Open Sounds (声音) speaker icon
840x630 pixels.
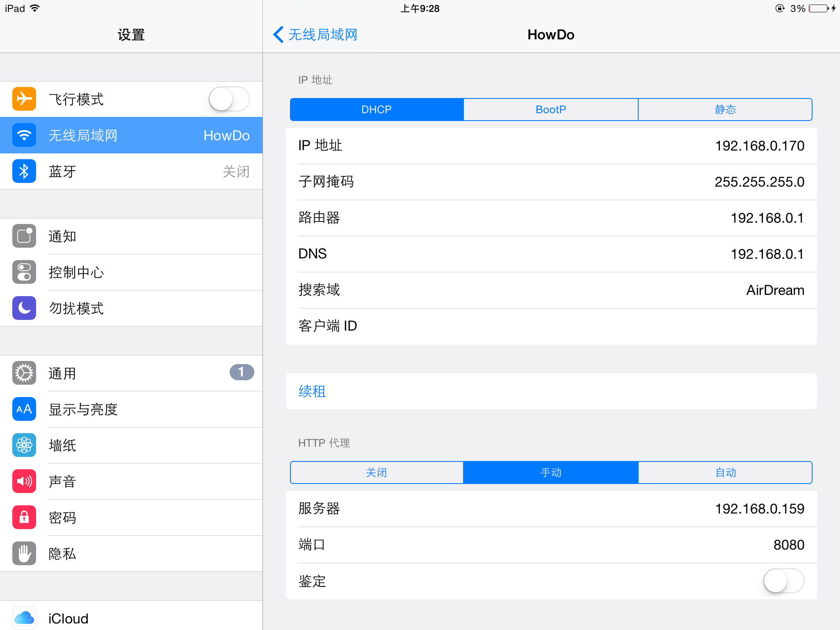24,481
